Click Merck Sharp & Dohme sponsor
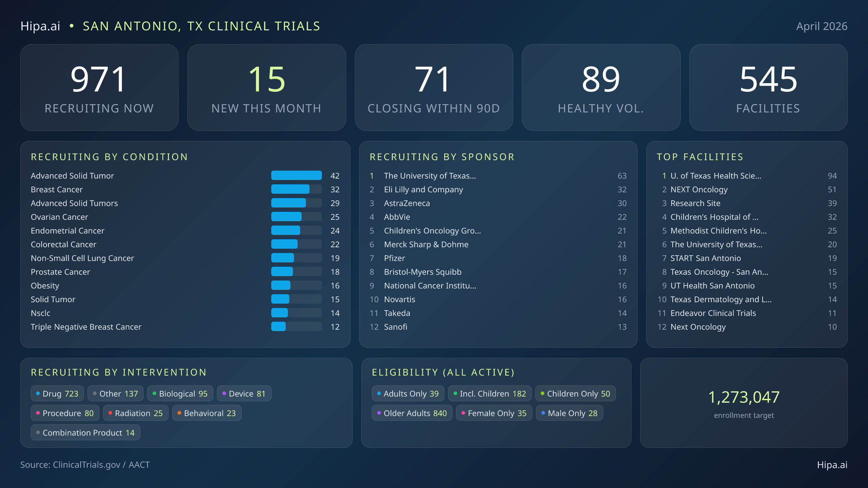This screenshot has width=868, height=488. [498, 244]
